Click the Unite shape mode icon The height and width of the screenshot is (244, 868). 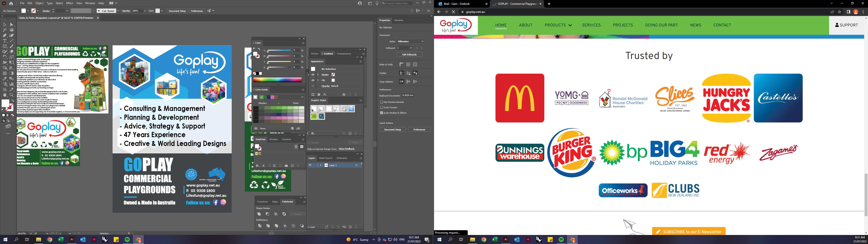coord(259,214)
